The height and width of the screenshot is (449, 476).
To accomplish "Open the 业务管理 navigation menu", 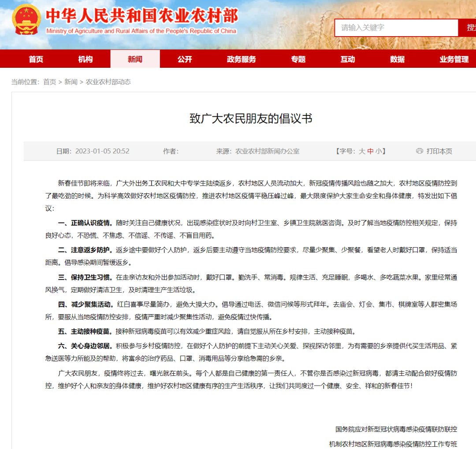I will [454, 59].
